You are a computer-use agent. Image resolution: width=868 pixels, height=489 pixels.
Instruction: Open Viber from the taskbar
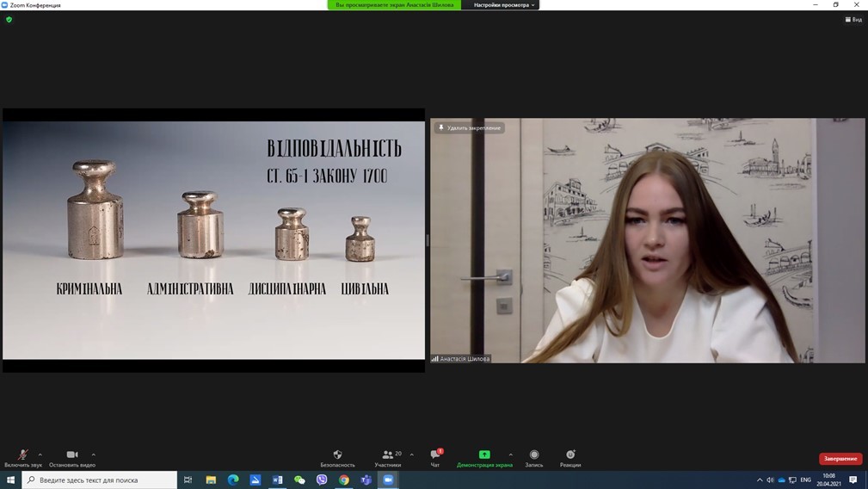coord(322,480)
